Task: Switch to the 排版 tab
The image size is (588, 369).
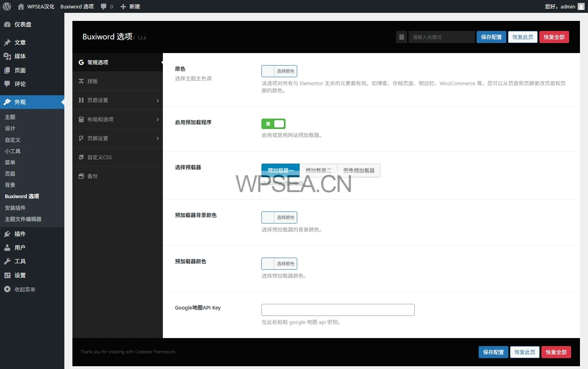Action: tap(117, 81)
